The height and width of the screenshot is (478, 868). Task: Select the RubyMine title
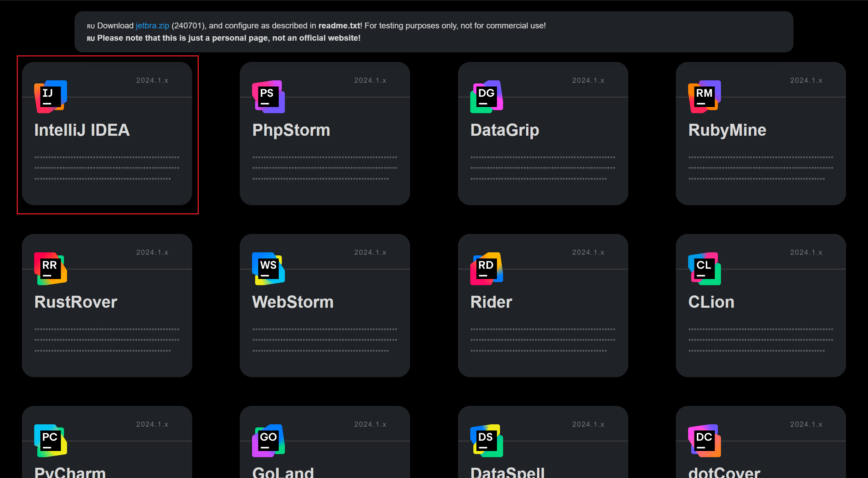pyautogui.click(x=727, y=130)
